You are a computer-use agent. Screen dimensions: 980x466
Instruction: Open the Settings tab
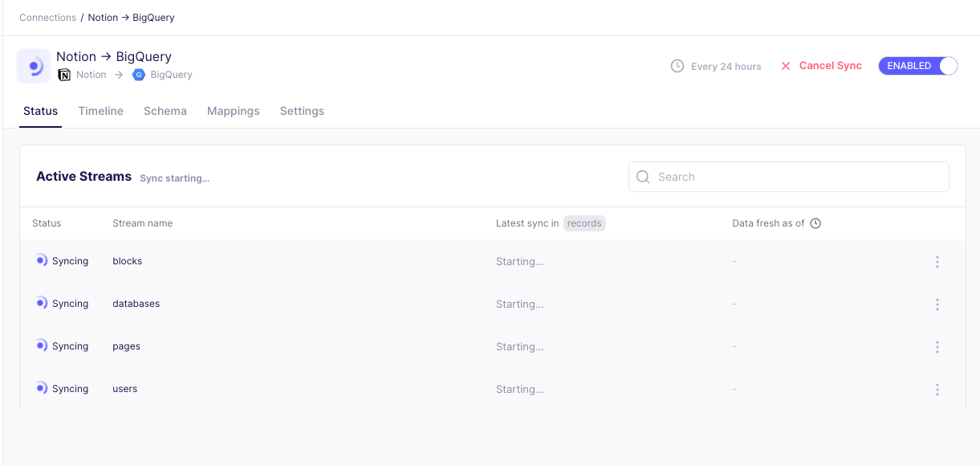pos(302,111)
